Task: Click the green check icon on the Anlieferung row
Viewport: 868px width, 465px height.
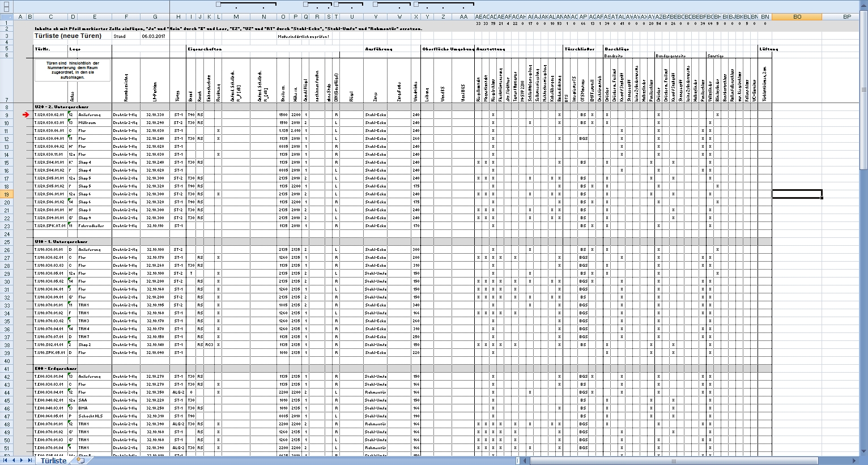Action: [69, 113]
